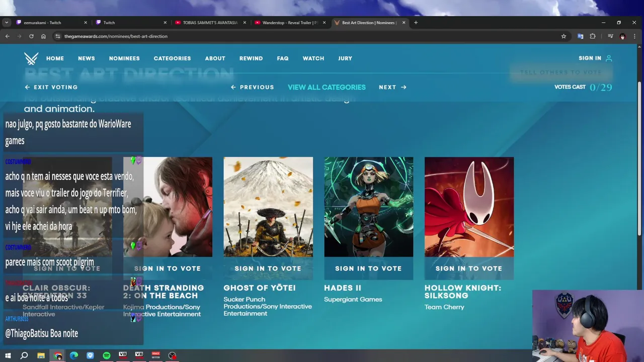The height and width of the screenshot is (362, 644).
Task: Sign in to vote for Hades II
Action: 368,268
